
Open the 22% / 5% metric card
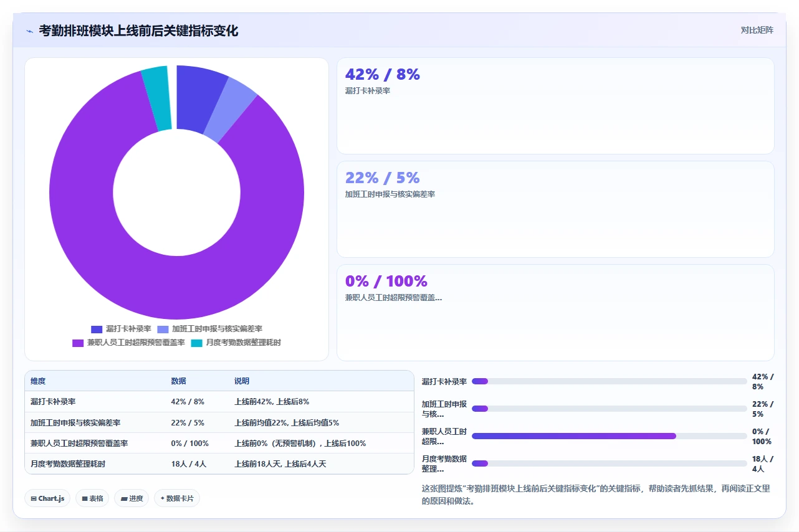555,209
